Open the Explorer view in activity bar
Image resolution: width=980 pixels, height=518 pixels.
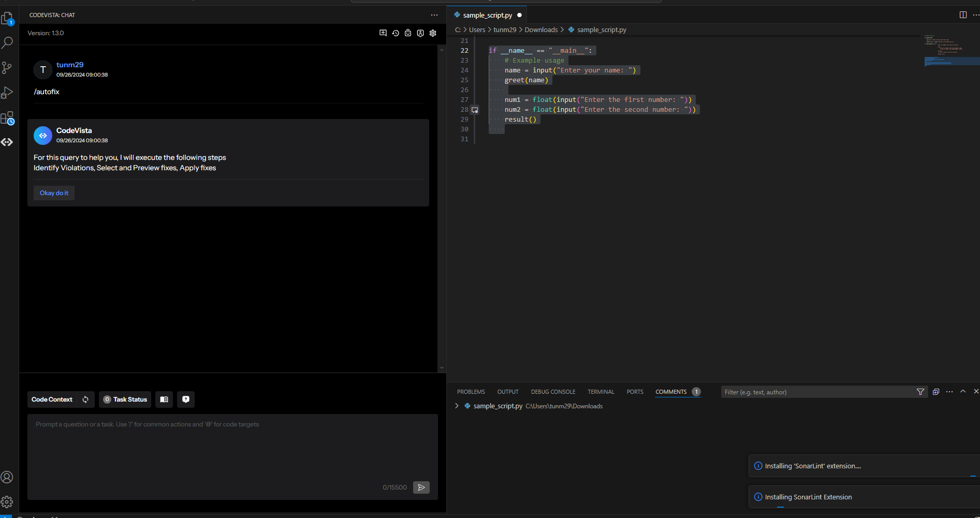pyautogui.click(x=7, y=19)
